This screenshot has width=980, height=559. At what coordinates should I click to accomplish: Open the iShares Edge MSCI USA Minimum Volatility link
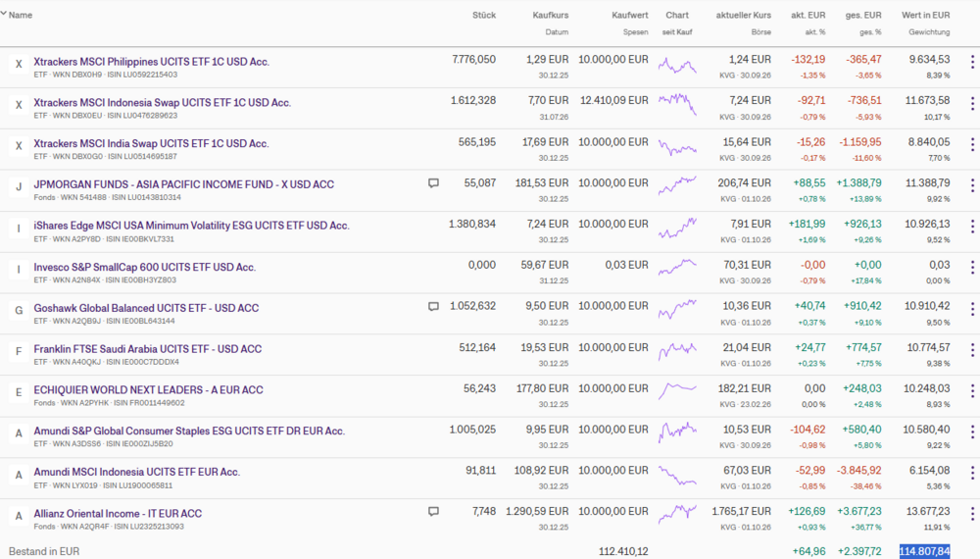pos(191,226)
